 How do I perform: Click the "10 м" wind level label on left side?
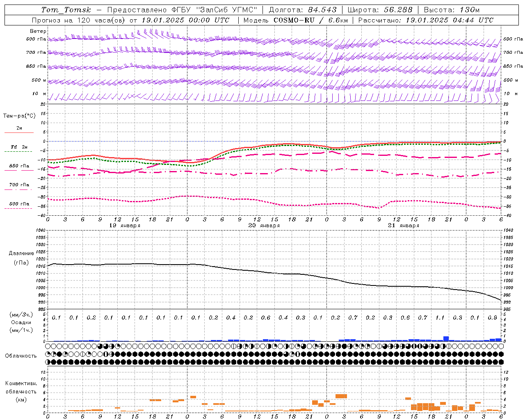click(x=39, y=94)
